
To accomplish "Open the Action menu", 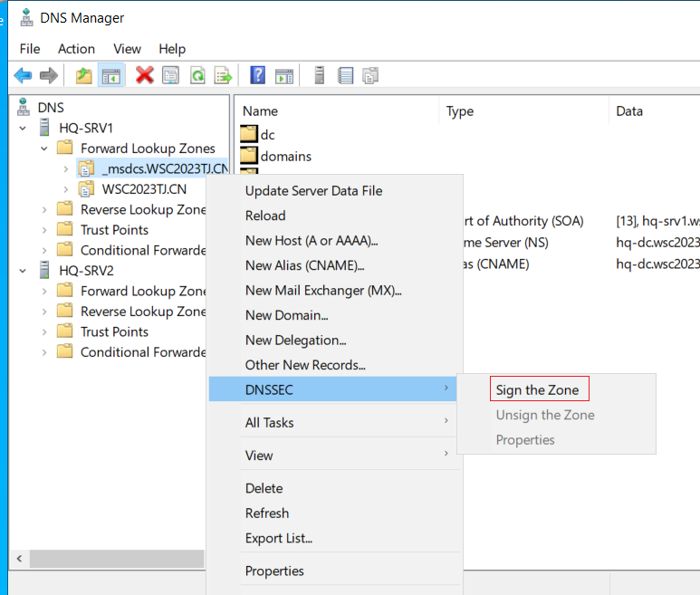I will 76,49.
